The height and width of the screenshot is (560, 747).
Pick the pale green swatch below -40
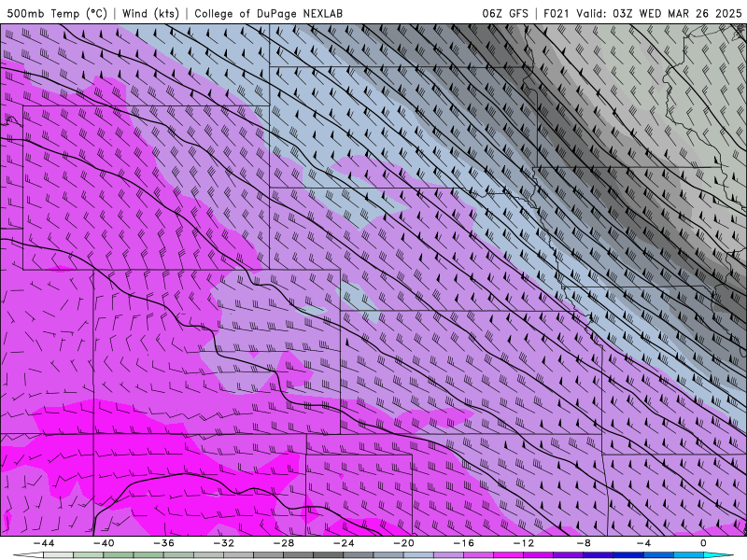coord(88,555)
